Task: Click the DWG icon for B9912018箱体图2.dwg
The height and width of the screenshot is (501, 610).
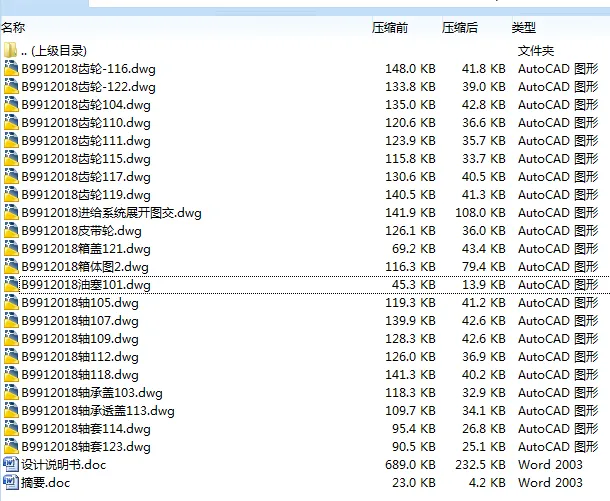Action: tap(11, 266)
